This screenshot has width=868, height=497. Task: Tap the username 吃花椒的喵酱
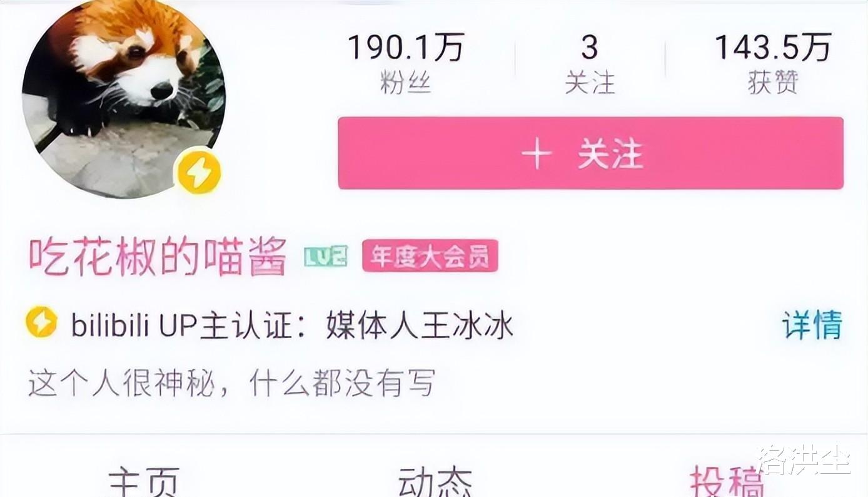click(x=158, y=257)
